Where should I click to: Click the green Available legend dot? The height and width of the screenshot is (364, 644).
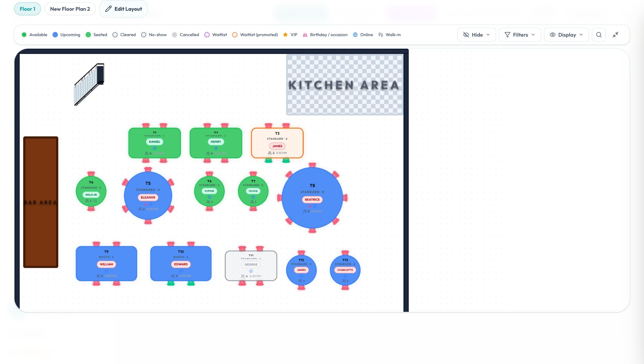point(24,34)
